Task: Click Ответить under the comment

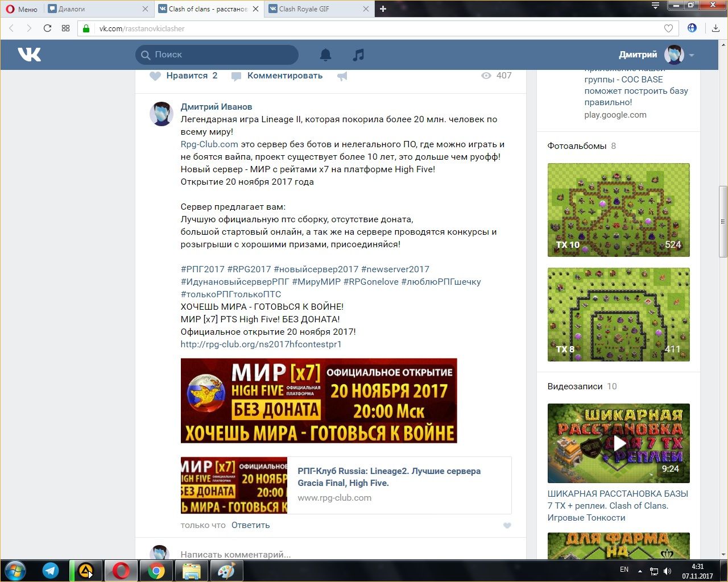Action: (251, 525)
